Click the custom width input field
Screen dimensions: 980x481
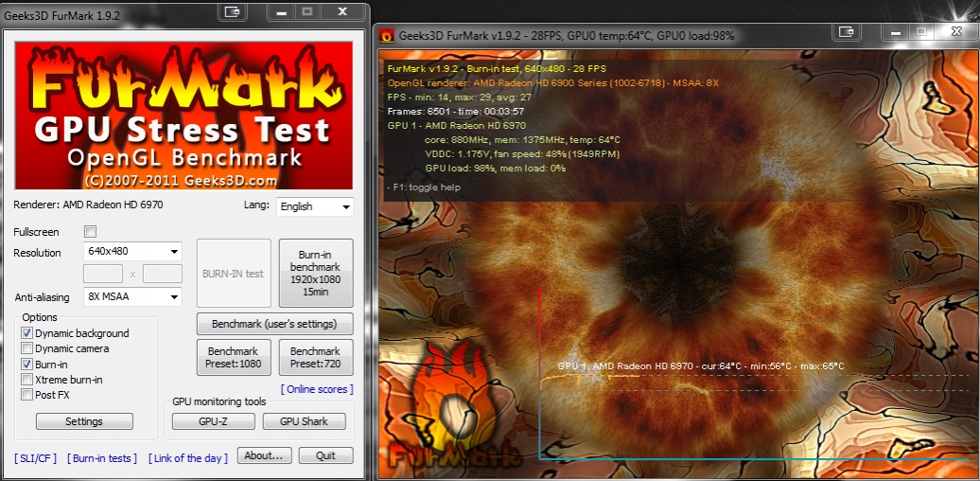(103, 274)
